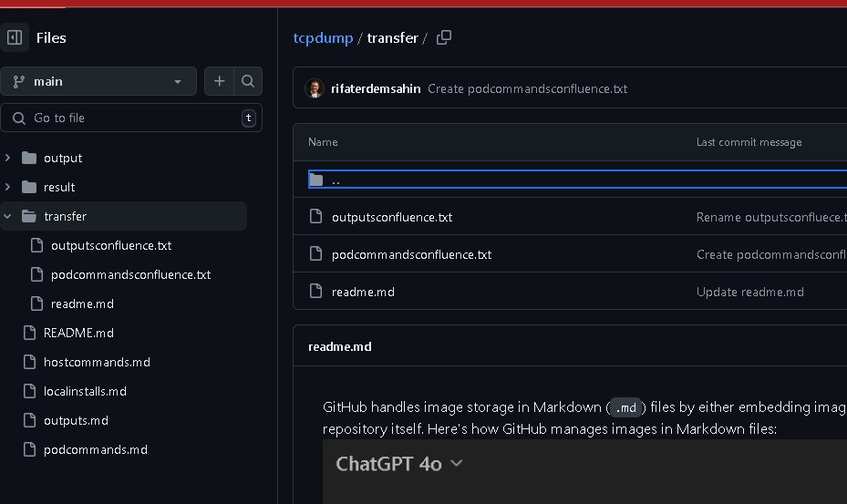Expand the output folder chevron
847x504 pixels.
[7, 158]
